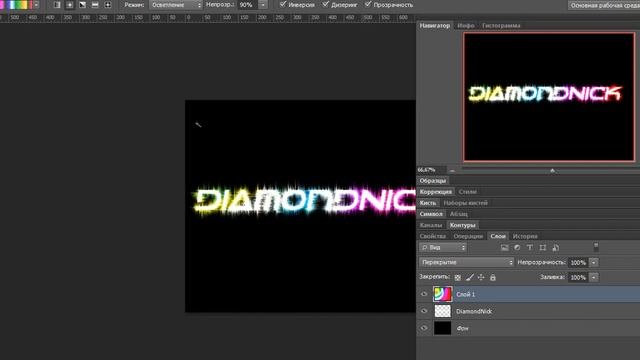Select the Фон black layer thumbnail
The height and width of the screenshot is (360, 640).
click(442, 328)
